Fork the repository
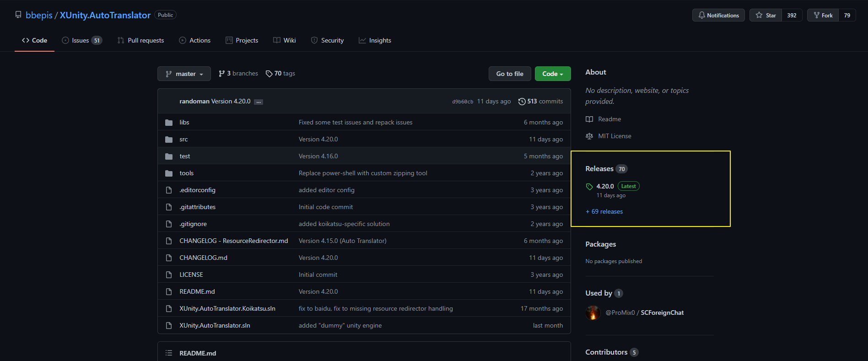 [x=823, y=16]
